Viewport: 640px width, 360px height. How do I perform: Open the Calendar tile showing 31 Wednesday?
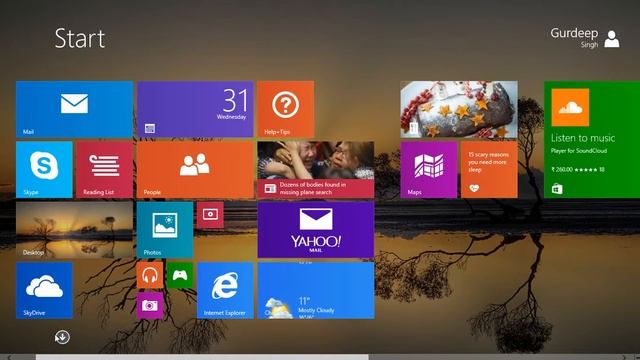(x=195, y=109)
